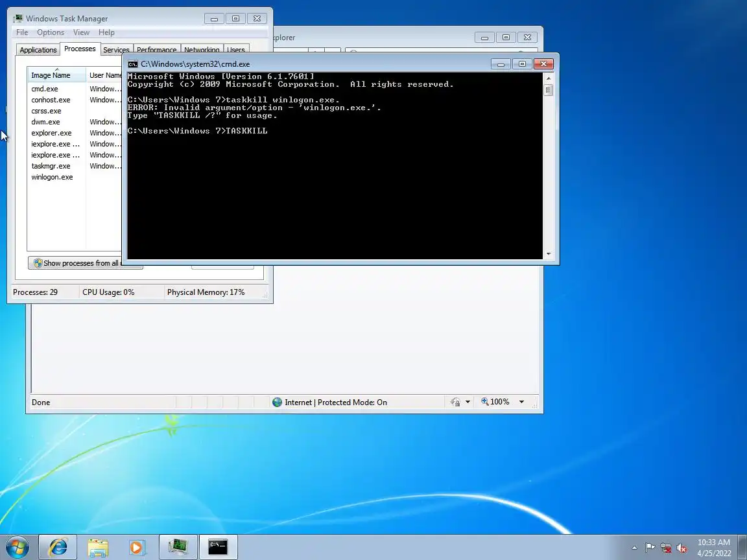
Task: Open the File menu in Task Manager
Action: 22,32
